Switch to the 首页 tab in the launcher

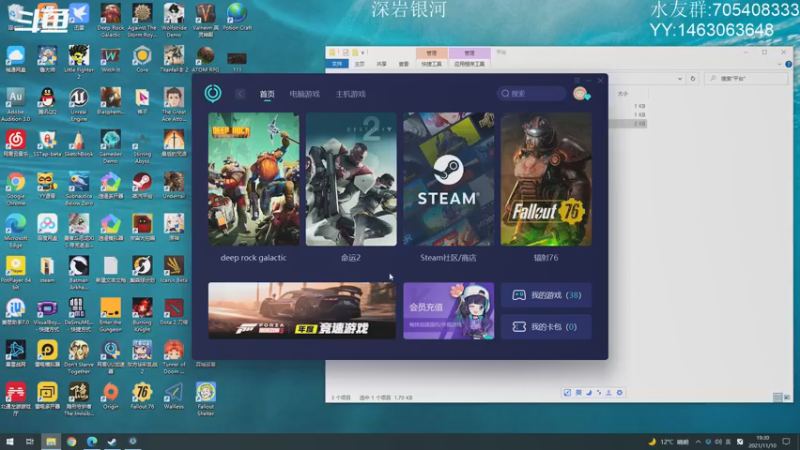click(267, 94)
